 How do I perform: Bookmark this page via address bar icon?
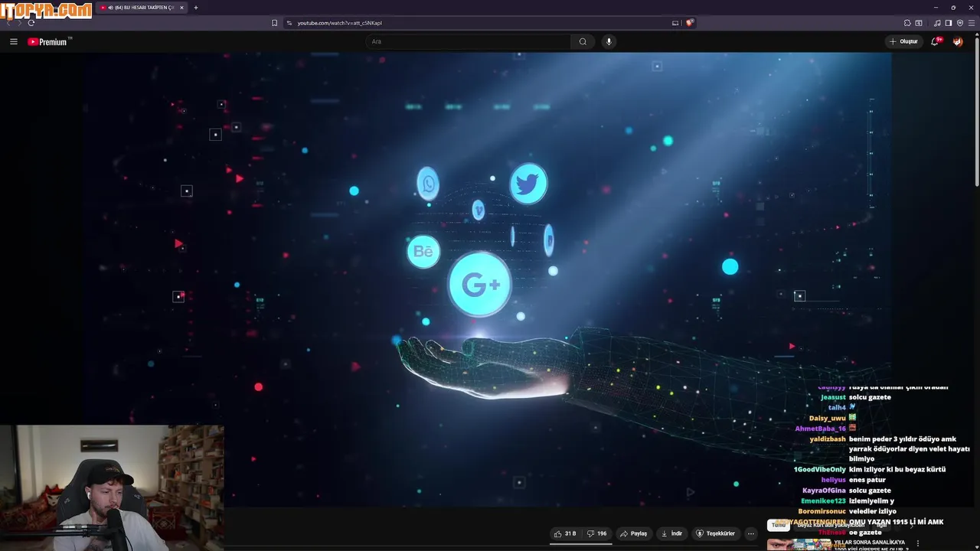tap(274, 23)
